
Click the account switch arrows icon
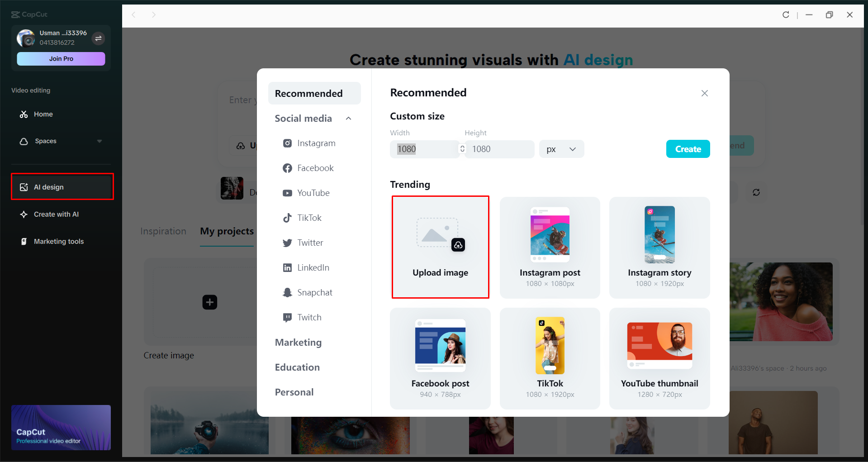point(99,38)
